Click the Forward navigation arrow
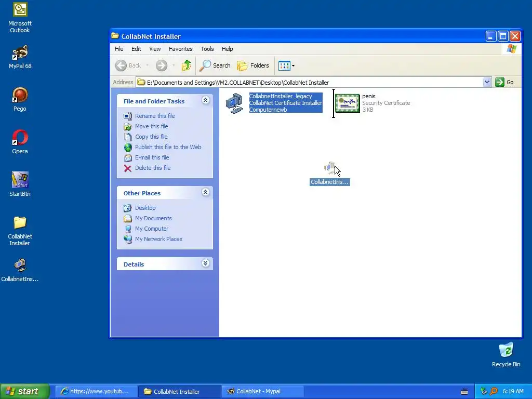532x399 pixels. pyautogui.click(x=162, y=65)
